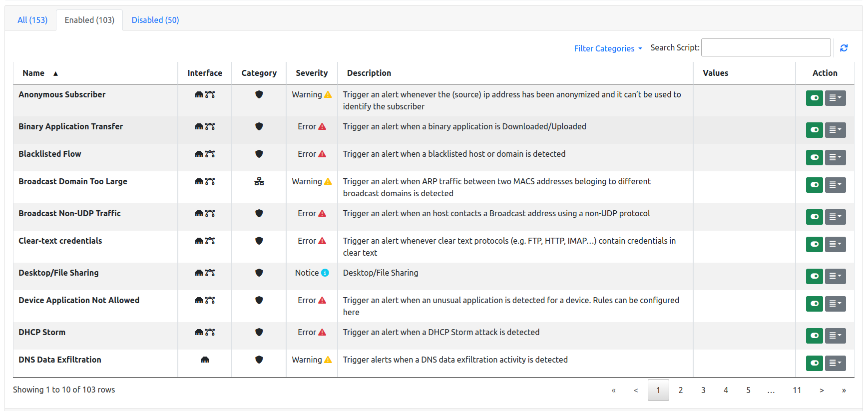Click the Search Script input field
Viewport: 868px width, 411px height.
point(766,47)
